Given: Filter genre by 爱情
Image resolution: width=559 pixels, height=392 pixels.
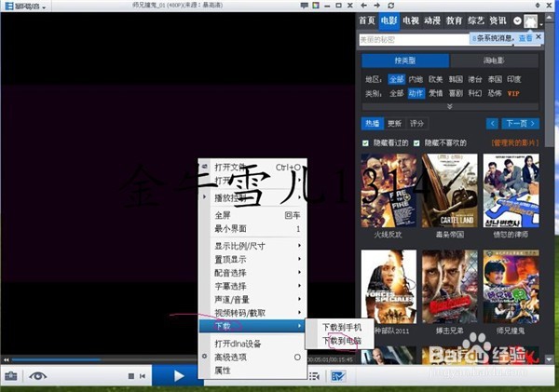Looking at the screenshot, I should pyautogui.click(x=436, y=94).
